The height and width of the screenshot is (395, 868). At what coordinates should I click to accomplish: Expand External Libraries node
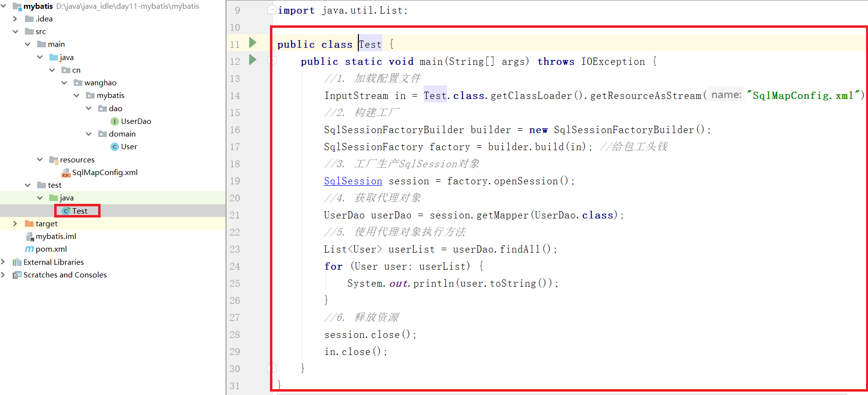click(3, 262)
